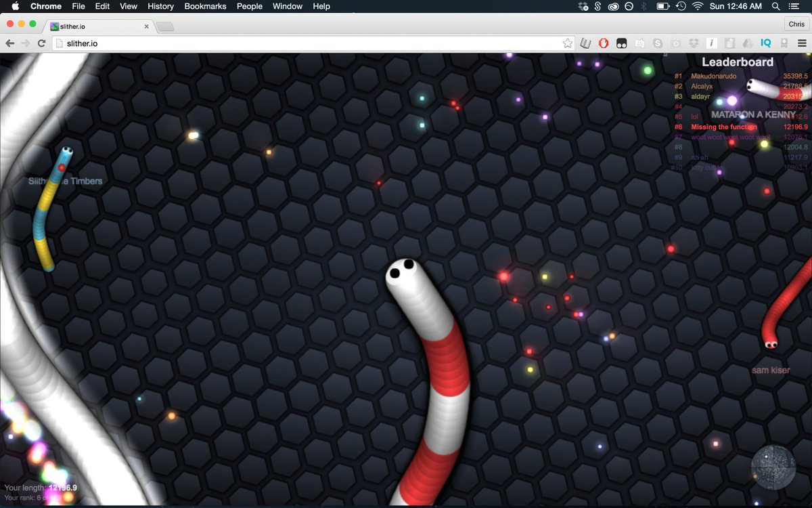Open the People menu
Screen dimensions: 812x508
249,6
